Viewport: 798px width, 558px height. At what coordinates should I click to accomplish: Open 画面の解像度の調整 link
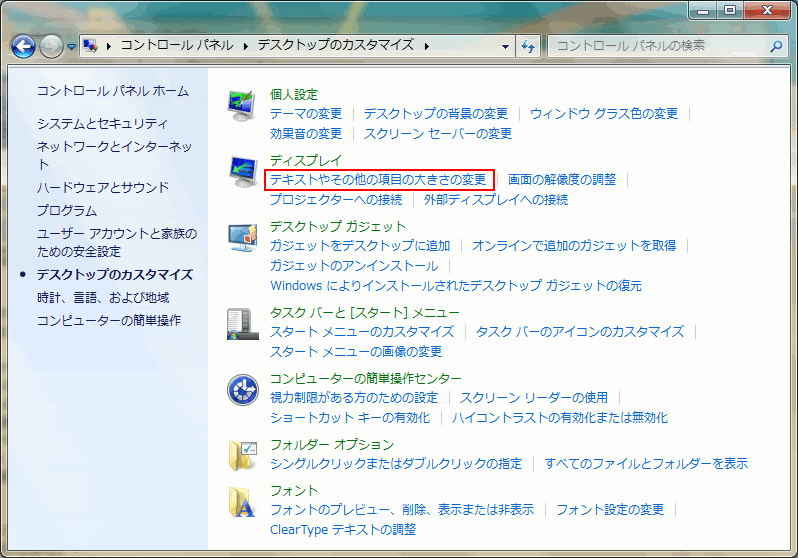(x=562, y=180)
